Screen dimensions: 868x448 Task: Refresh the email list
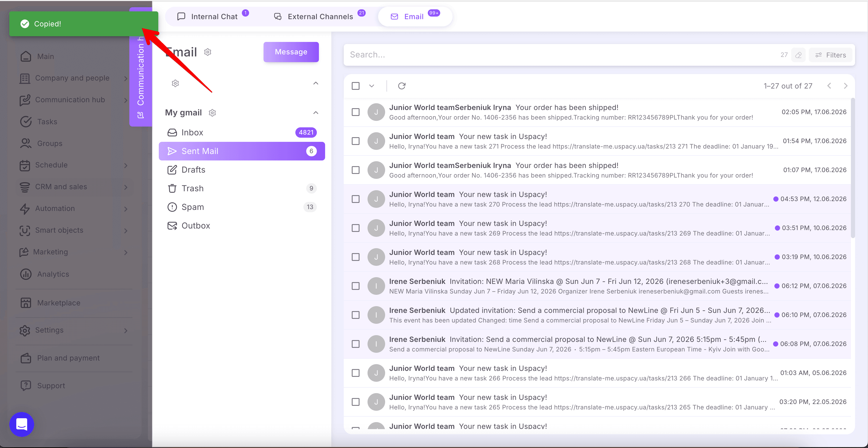(402, 86)
